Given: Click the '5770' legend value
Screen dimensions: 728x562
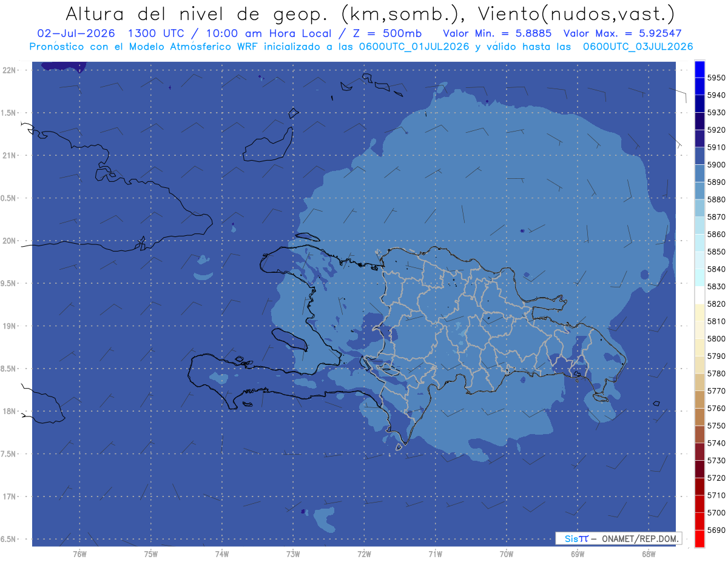Looking at the screenshot, I should point(716,391).
